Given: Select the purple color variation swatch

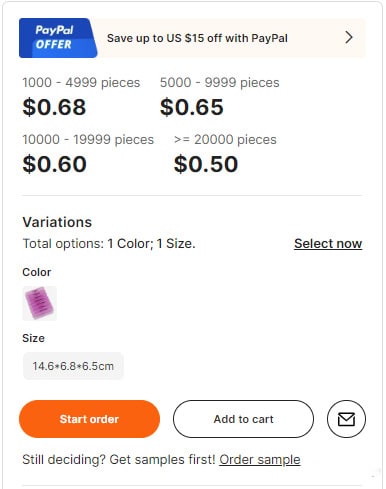Looking at the screenshot, I should pos(39,303).
